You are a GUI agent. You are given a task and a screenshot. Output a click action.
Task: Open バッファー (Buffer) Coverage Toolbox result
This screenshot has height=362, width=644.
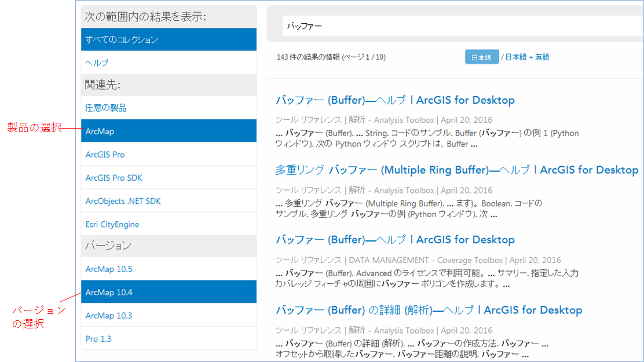coord(395,240)
